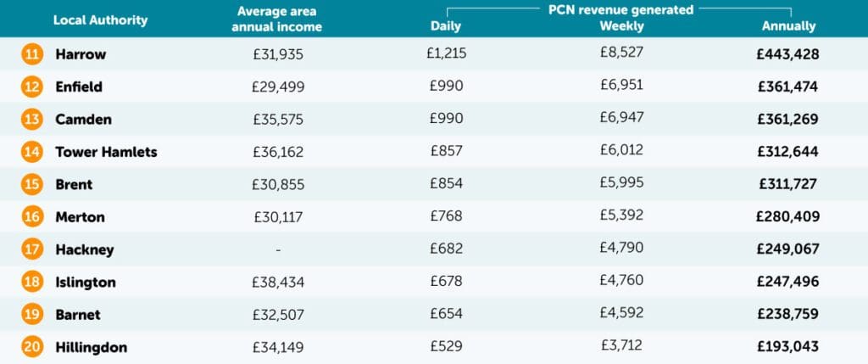Image resolution: width=868 pixels, height=364 pixels.
Task: Select the rank 15 circle beside Brent
Action: 32,184
